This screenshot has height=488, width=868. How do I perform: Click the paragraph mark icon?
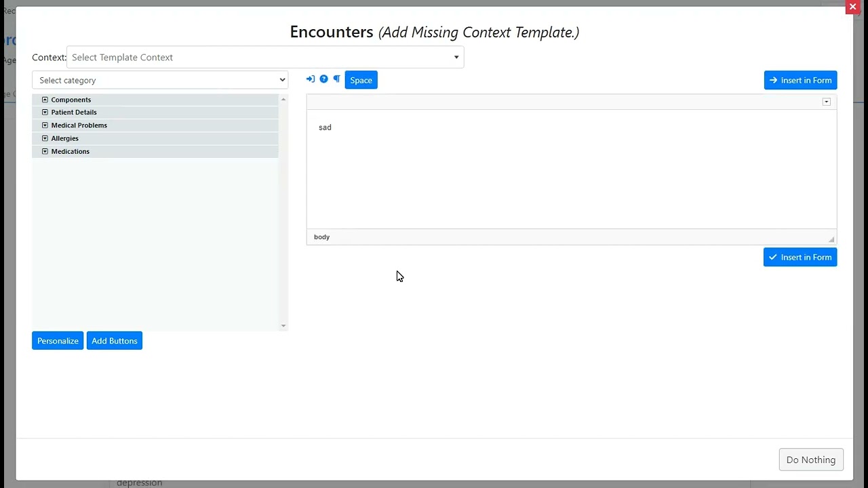pos(336,79)
